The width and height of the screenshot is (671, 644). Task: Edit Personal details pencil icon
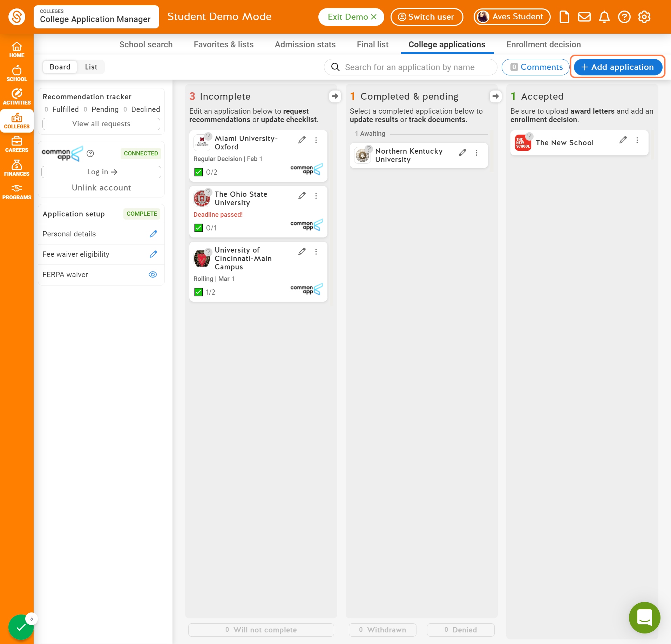153,234
